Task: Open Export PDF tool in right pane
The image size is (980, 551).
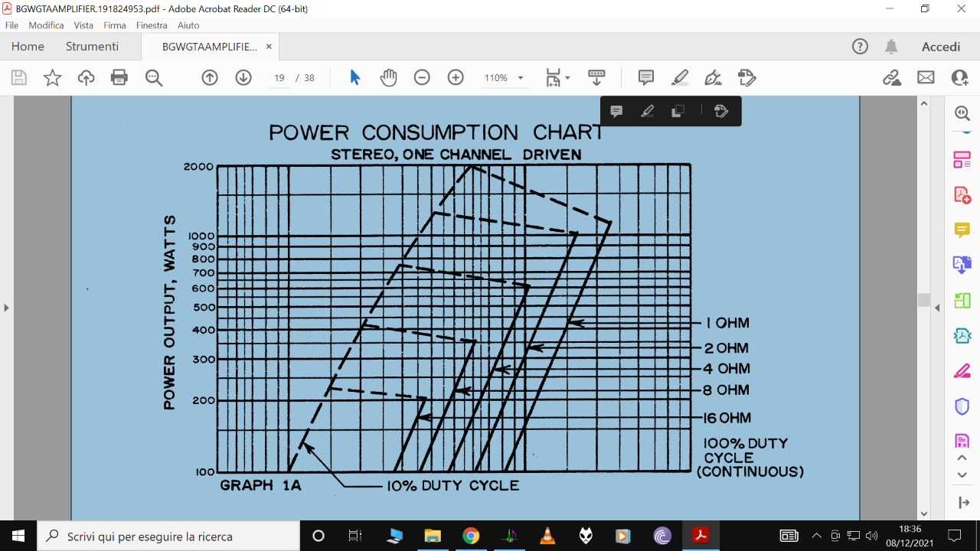Action: point(962,265)
